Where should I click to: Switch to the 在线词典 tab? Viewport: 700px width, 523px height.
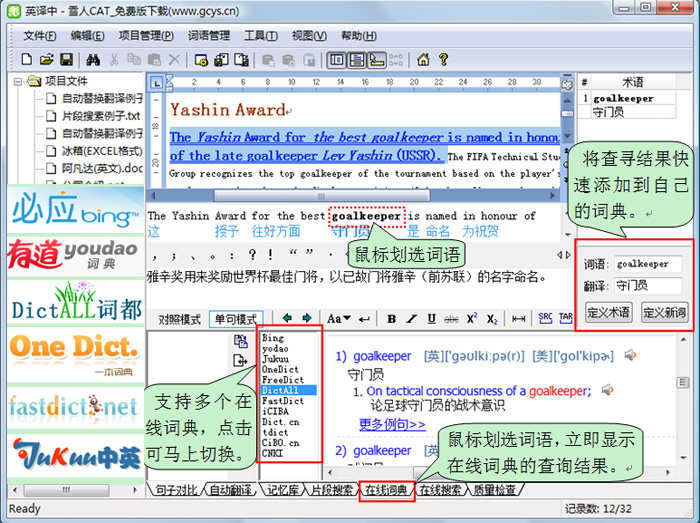click(386, 491)
